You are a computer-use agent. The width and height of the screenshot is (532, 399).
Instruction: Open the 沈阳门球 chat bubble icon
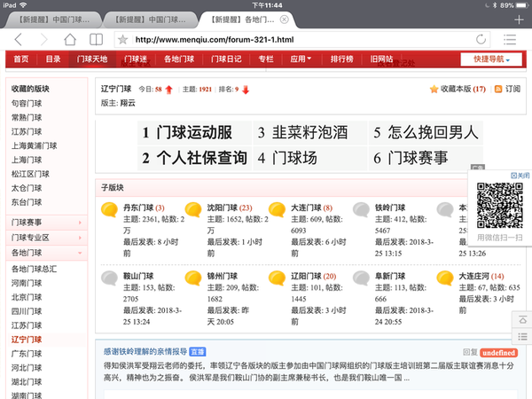[x=193, y=209]
